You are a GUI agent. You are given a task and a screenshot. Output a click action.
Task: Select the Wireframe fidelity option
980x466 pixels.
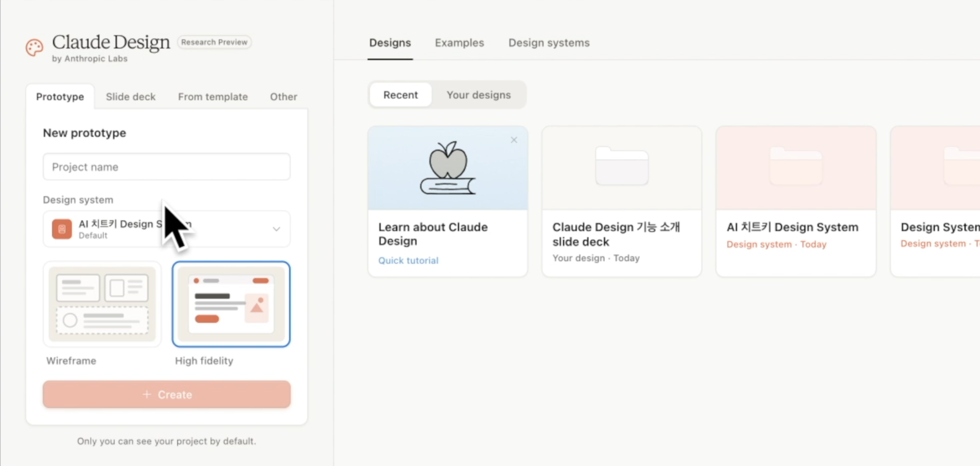click(x=102, y=304)
